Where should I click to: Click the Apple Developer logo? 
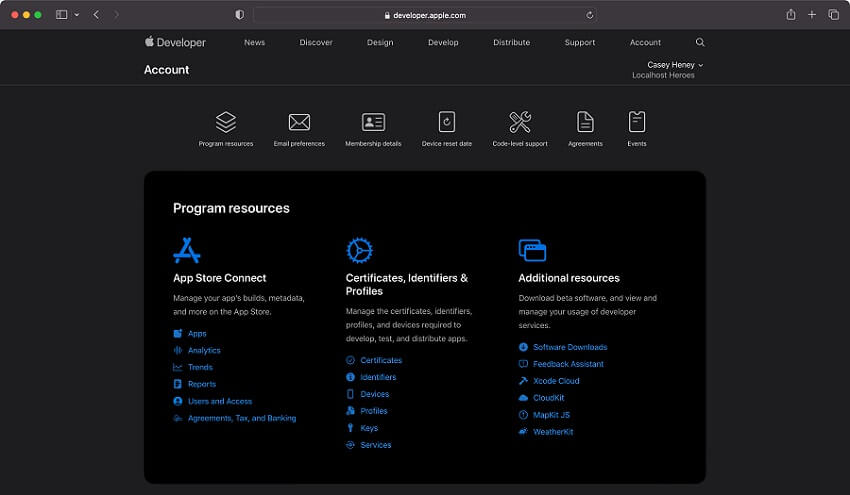coord(175,42)
